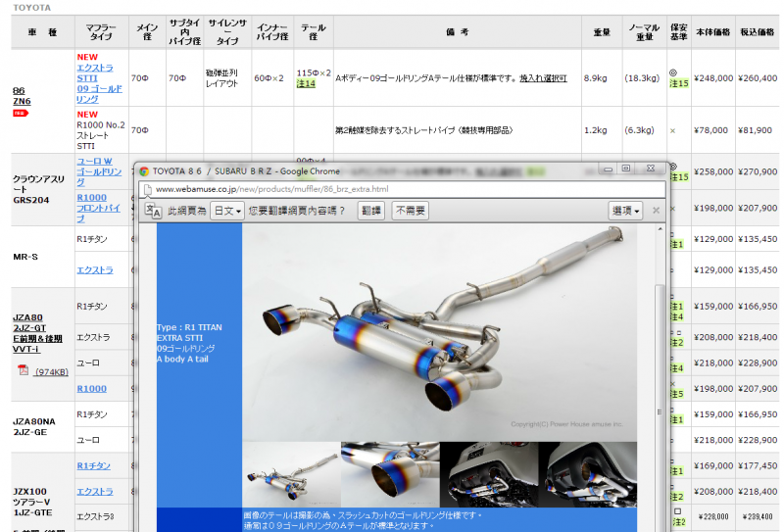Viewport: 784px width, 532px height.
Task: Open the 86 ZN6 model link
Action: (22, 96)
